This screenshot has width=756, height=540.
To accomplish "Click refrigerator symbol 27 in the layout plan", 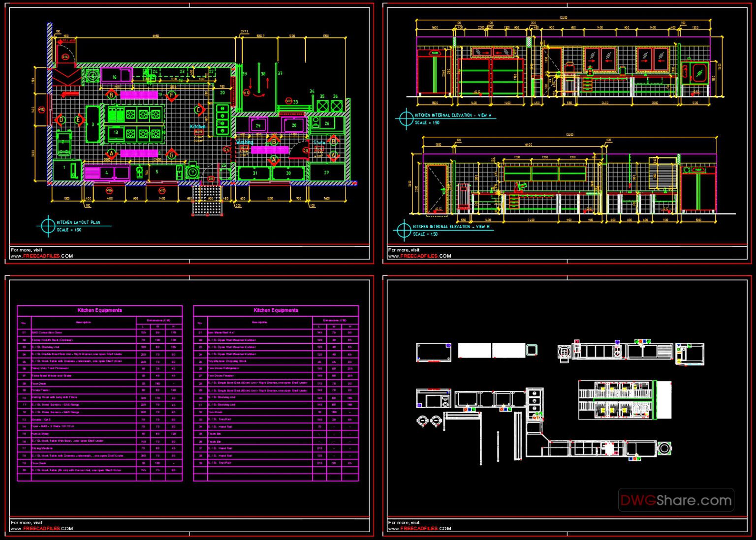I will point(326,173).
